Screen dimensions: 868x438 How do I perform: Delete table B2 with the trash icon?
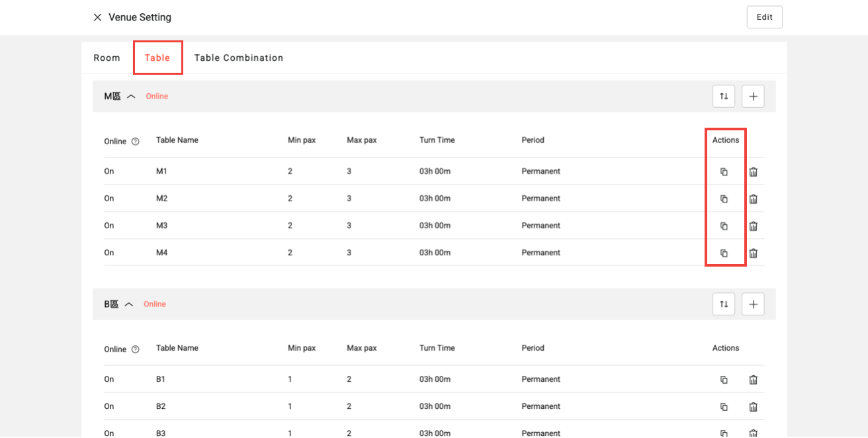[753, 407]
